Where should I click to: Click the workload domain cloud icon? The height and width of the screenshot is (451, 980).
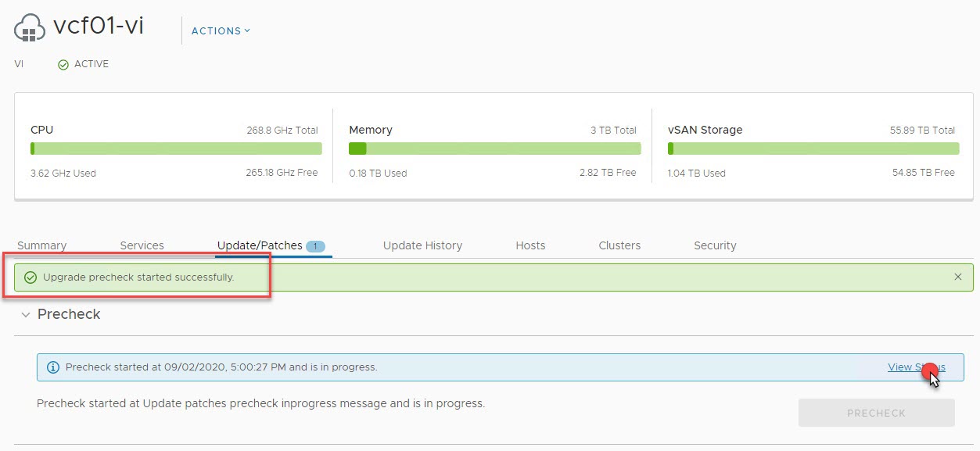(x=29, y=28)
